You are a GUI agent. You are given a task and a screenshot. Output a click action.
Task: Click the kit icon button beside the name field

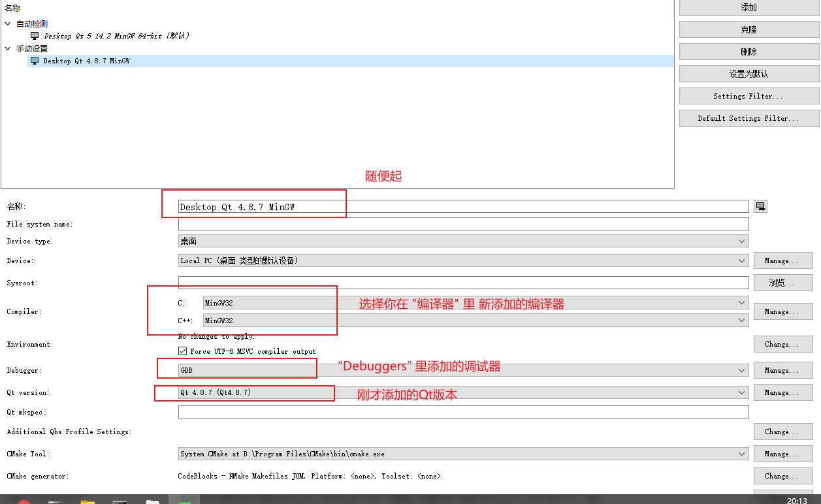click(760, 206)
